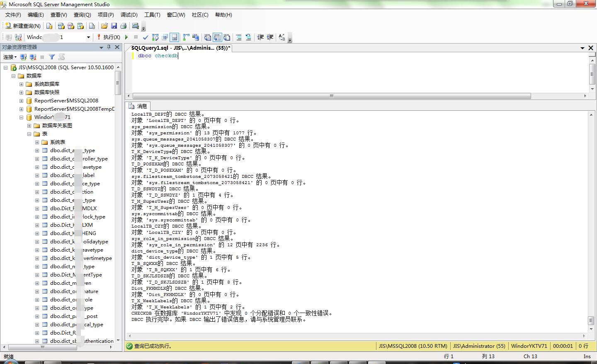Image resolution: width=597 pixels, height=364 pixels.
Task: Click the WindorYKTV71 database in status bar
Action: 529,346
